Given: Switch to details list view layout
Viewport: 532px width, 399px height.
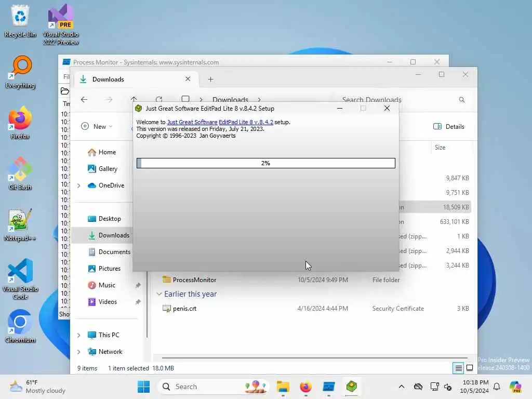Looking at the screenshot, I should (x=458, y=368).
